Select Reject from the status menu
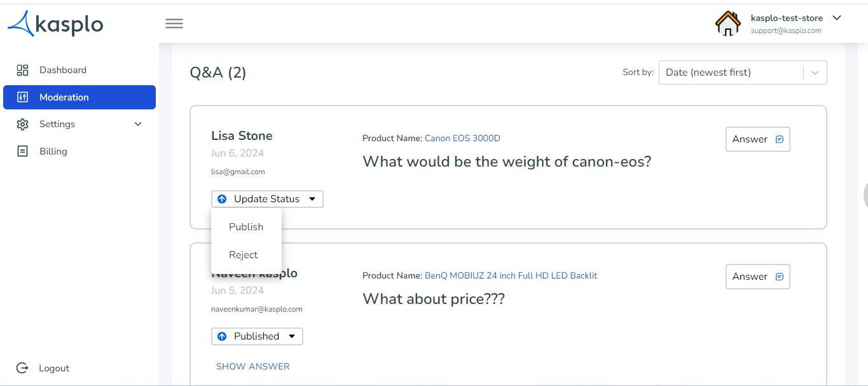 tap(244, 255)
